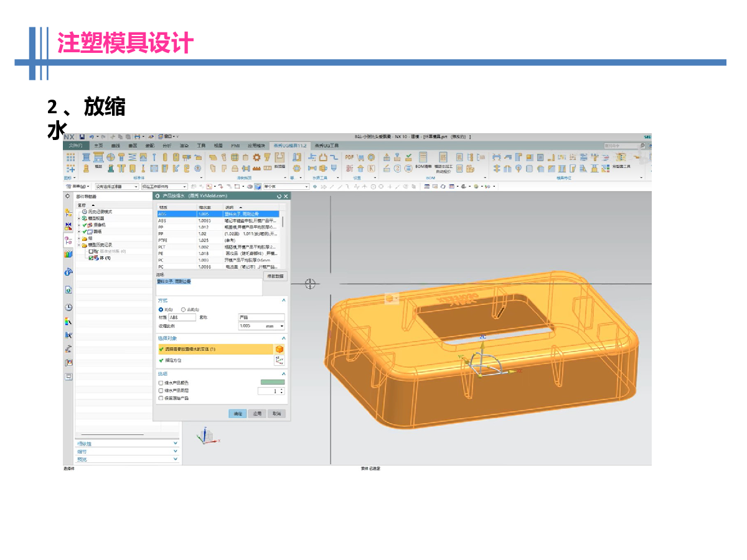The image size is (747, 560).
Task: Click the sidebar settings gear icon
Action: 68,196
